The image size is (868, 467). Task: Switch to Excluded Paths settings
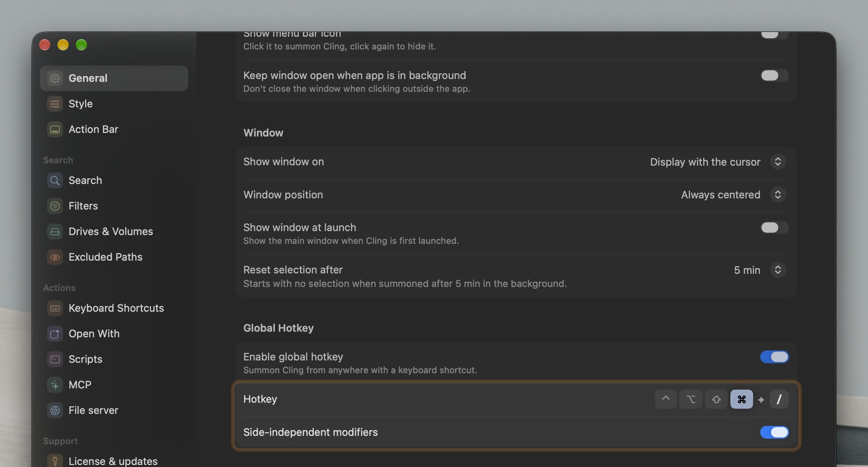tap(114, 257)
